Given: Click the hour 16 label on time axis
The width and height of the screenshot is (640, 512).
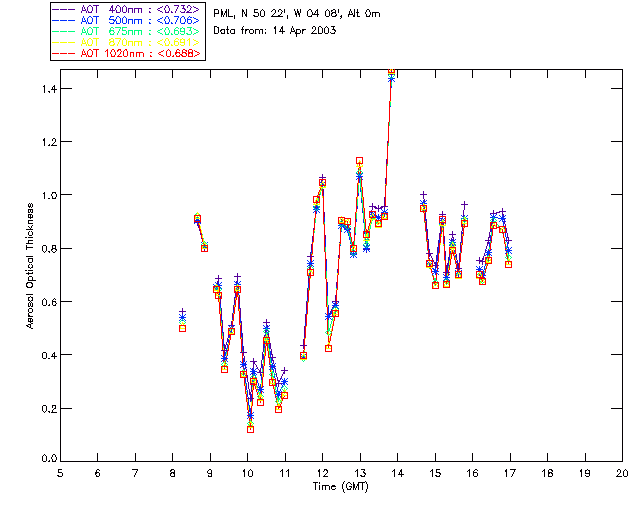Looking at the screenshot, I should [473, 473].
